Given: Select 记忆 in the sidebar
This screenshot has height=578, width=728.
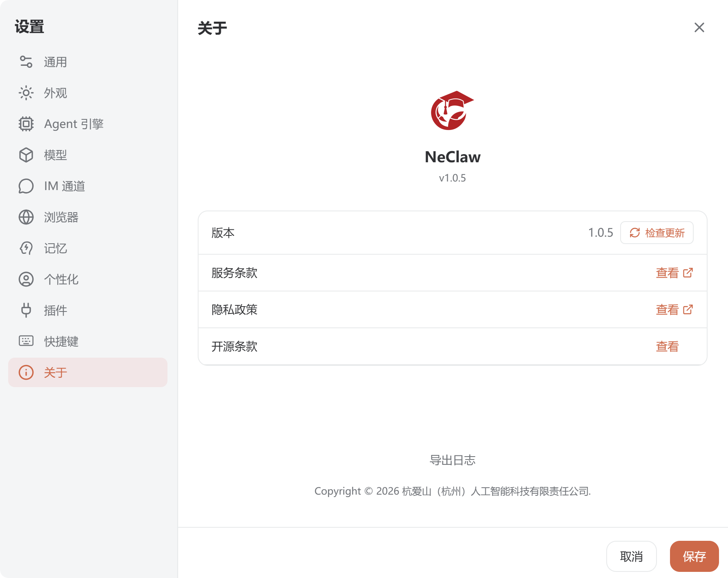Looking at the screenshot, I should click(x=88, y=248).
